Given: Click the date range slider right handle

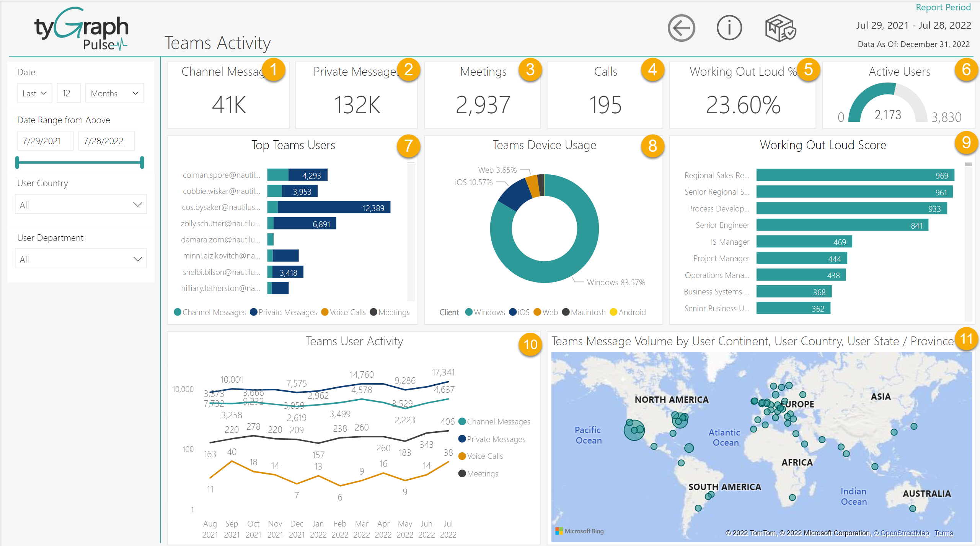Looking at the screenshot, I should click(142, 162).
